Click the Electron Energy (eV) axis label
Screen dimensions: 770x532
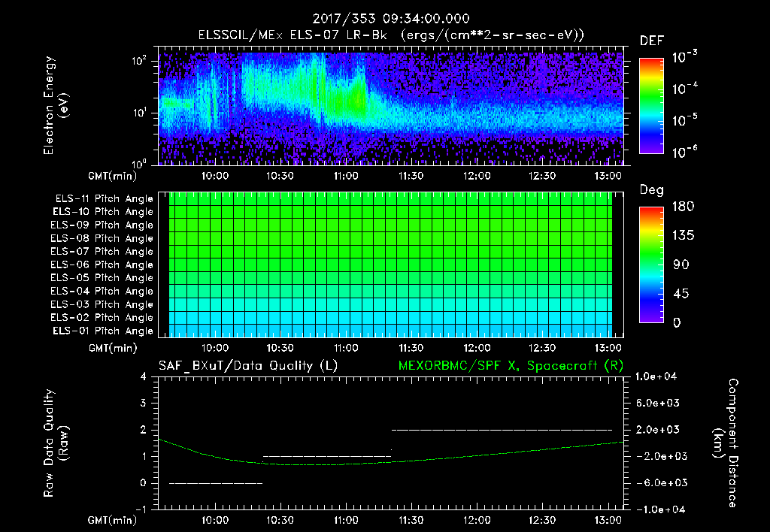click(56, 105)
